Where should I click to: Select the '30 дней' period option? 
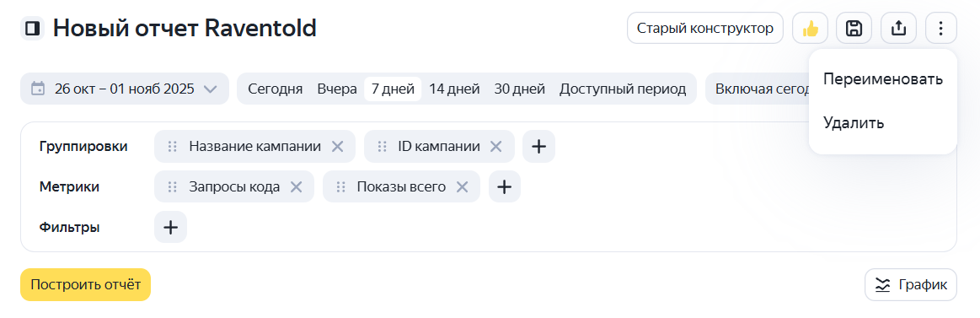point(519,89)
